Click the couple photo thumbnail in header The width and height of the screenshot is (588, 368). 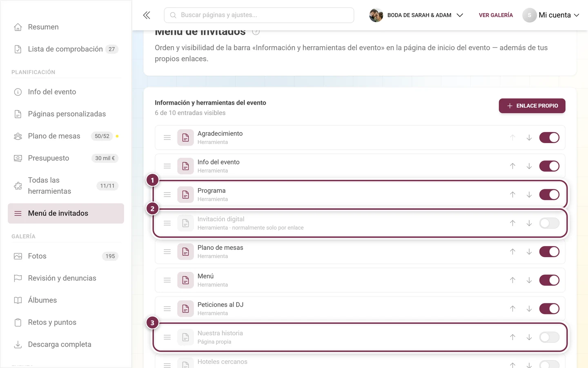pos(376,15)
